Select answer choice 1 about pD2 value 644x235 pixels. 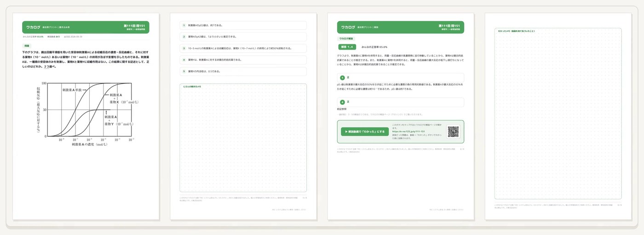[243, 26]
